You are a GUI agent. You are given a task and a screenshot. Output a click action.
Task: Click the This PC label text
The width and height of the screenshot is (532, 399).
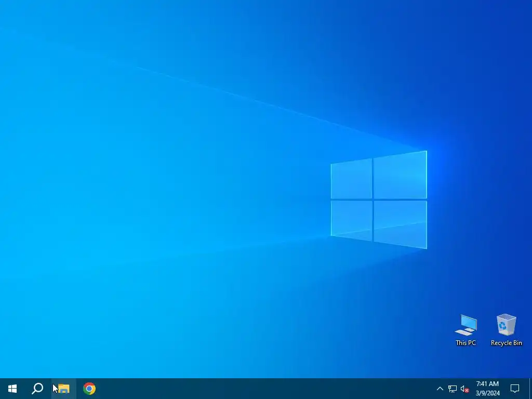[x=465, y=343]
